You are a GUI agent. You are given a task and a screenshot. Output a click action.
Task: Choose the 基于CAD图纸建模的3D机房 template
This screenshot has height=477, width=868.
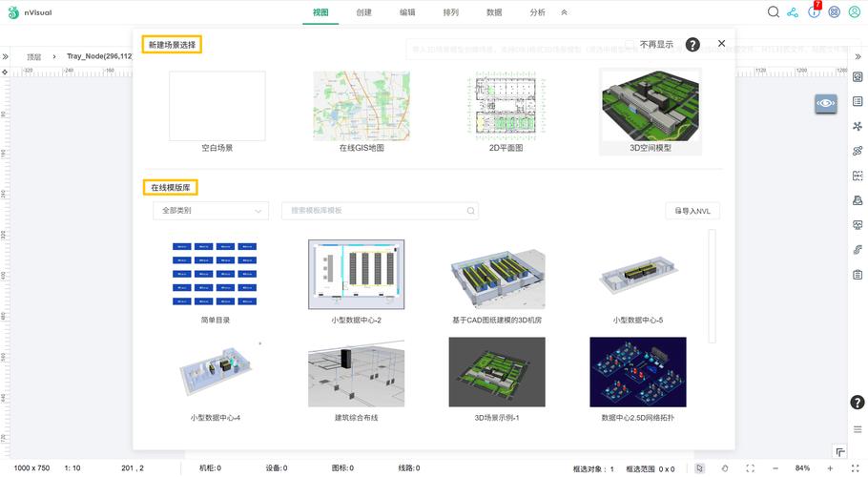pyautogui.click(x=497, y=281)
